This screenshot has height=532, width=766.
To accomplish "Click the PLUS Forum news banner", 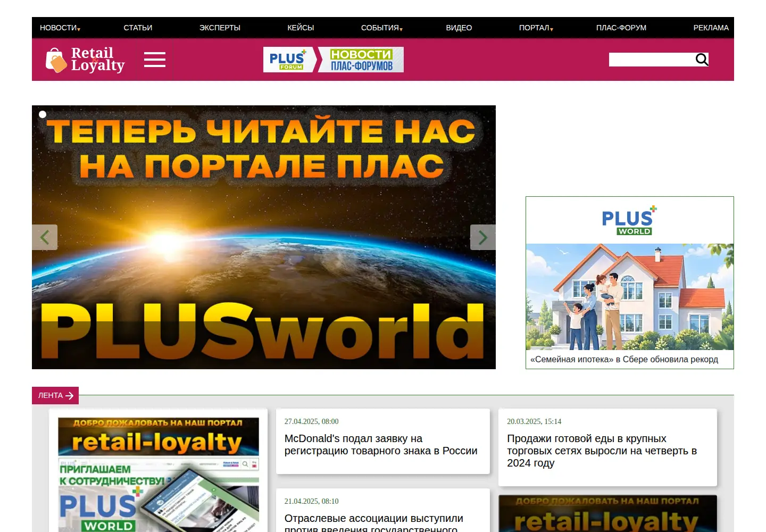I will coord(334,60).
